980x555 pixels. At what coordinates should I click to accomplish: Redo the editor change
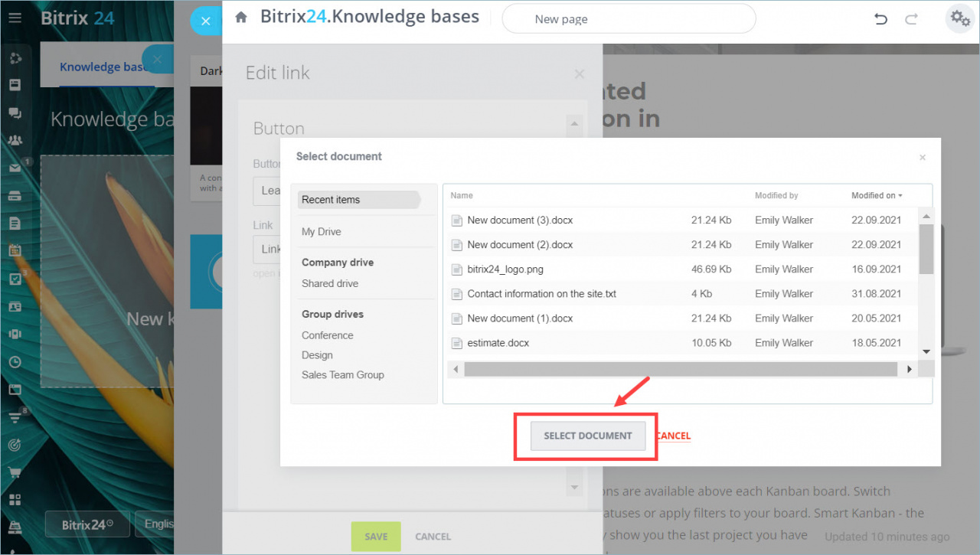(911, 19)
